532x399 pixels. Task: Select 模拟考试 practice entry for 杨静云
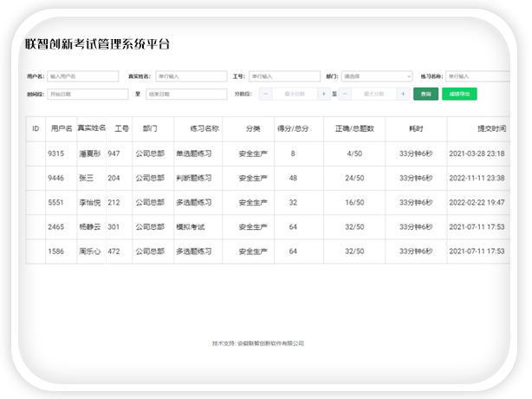click(194, 227)
